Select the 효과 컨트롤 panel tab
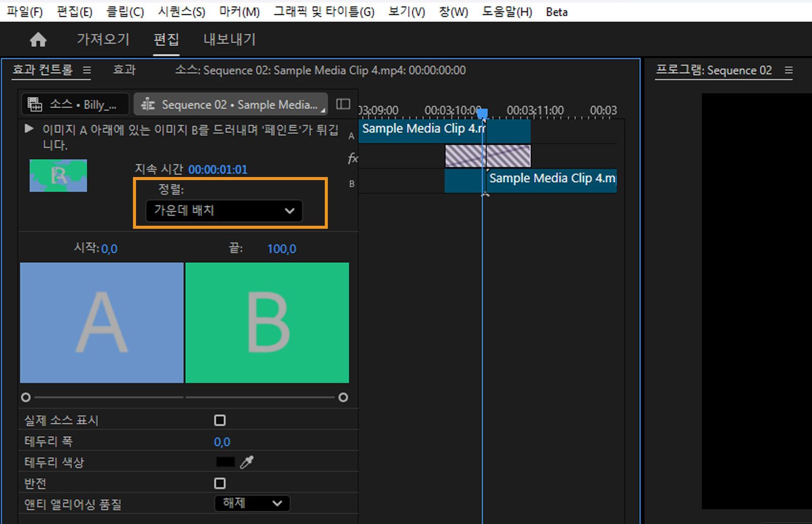 (x=43, y=70)
